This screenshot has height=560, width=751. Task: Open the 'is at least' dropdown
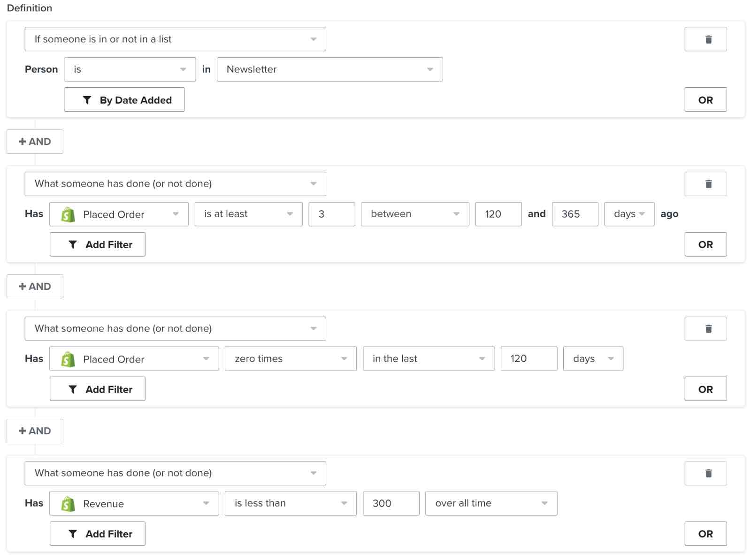248,214
